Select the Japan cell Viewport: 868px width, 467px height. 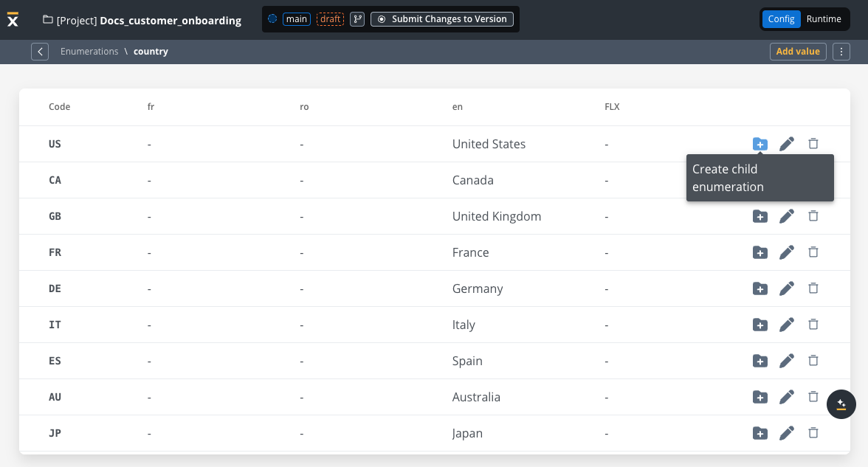[467, 433]
